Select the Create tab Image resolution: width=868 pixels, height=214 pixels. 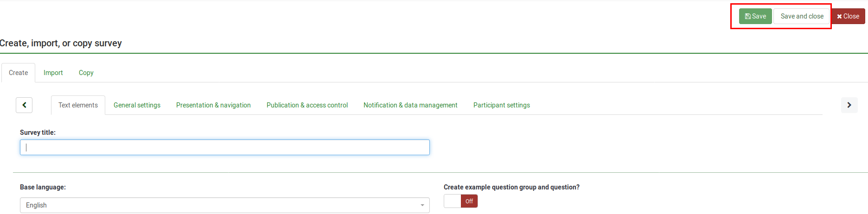[19, 73]
